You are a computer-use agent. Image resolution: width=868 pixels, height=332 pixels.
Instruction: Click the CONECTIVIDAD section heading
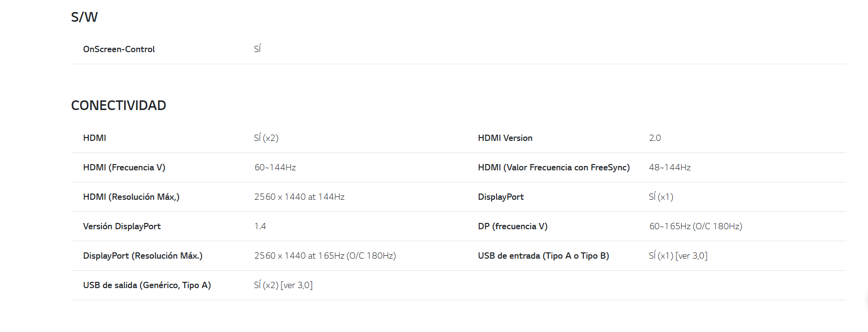(x=118, y=105)
